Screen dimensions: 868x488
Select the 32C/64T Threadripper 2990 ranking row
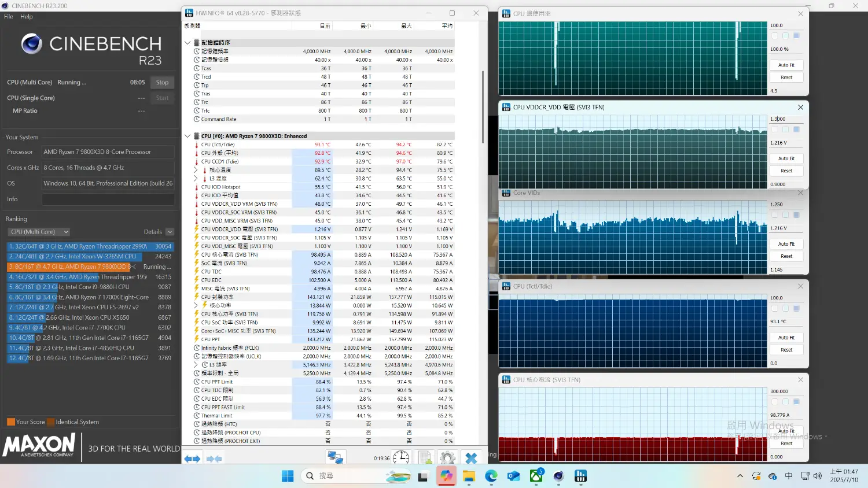tap(90, 246)
